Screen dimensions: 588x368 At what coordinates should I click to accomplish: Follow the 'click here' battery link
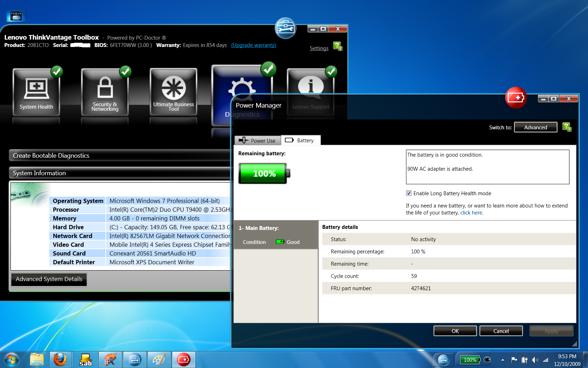(x=471, y=212)
